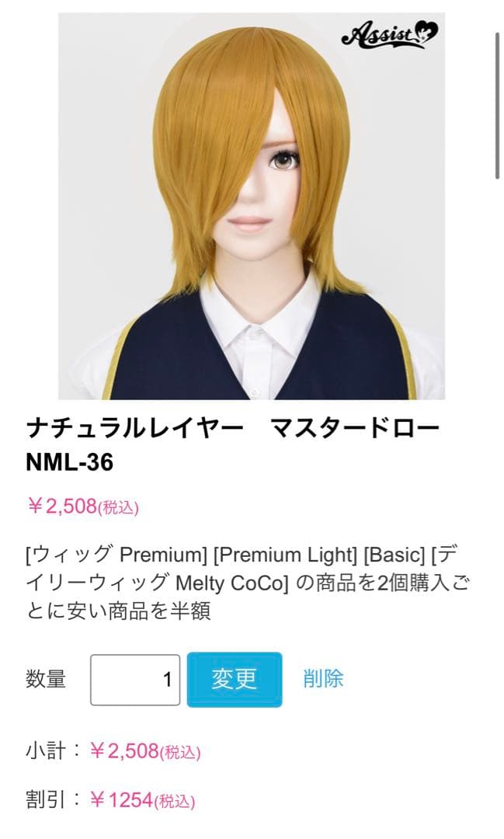
Task: Click the 数量 label
Action: (46, 679)
